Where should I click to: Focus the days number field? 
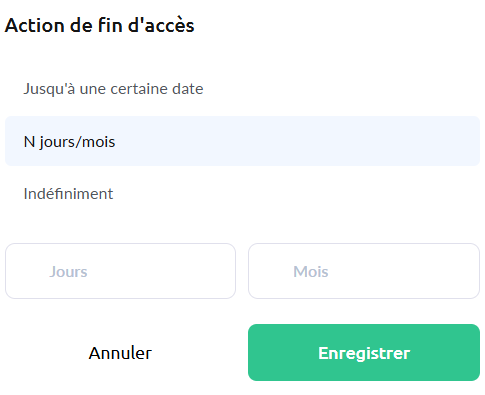coord(120,271)
